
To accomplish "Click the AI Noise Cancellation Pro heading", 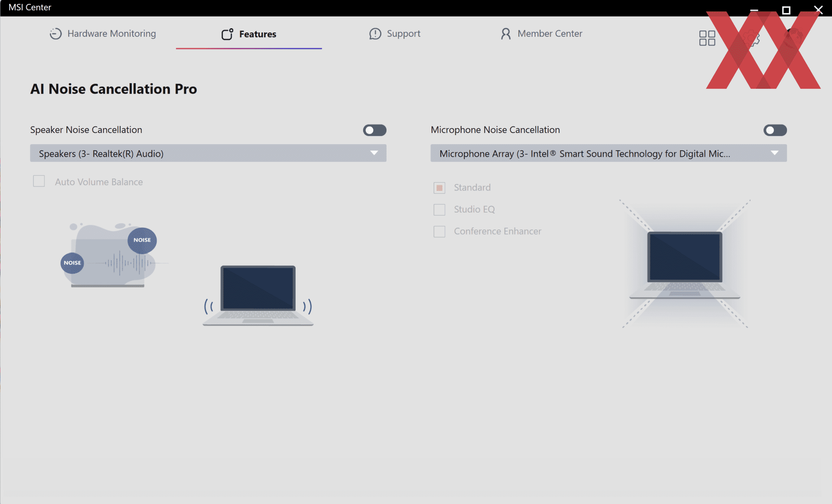I will pyautogui.click(x=114, y=89).
